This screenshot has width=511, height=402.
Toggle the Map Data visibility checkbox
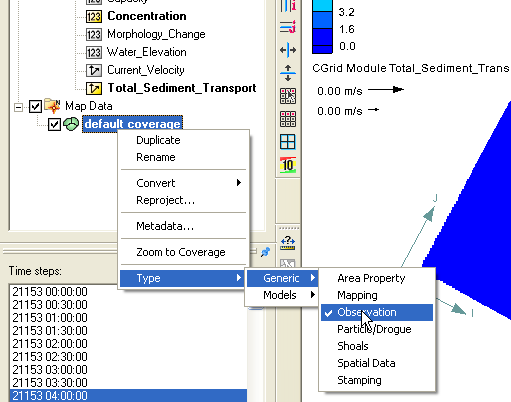point(35,107)
